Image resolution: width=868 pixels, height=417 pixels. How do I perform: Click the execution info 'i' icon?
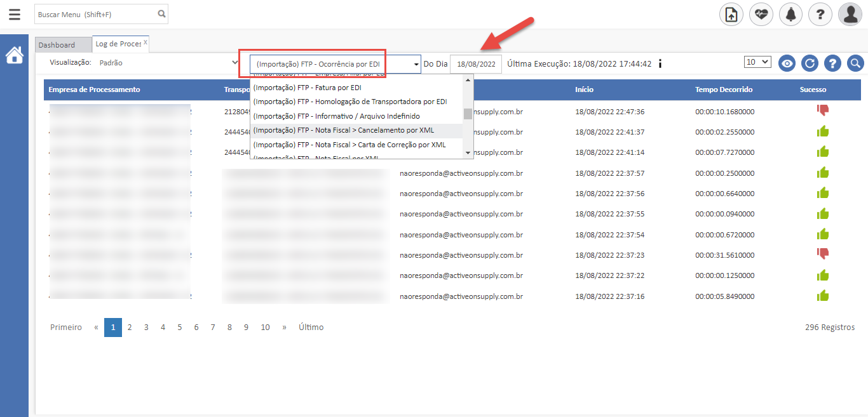tap(660, 63)
